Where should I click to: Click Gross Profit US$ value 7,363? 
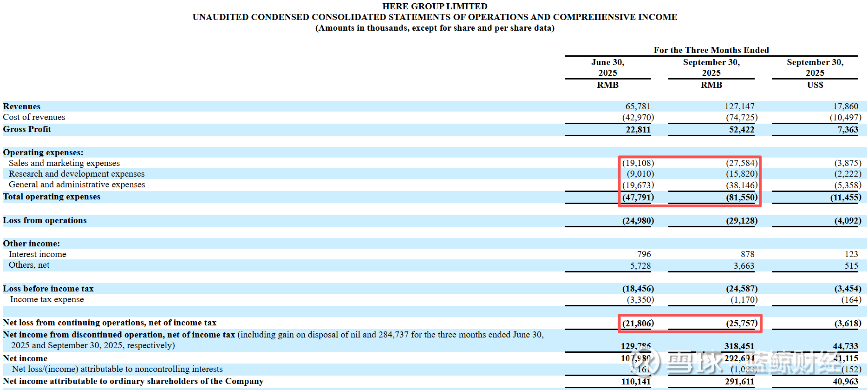(848, 130)
